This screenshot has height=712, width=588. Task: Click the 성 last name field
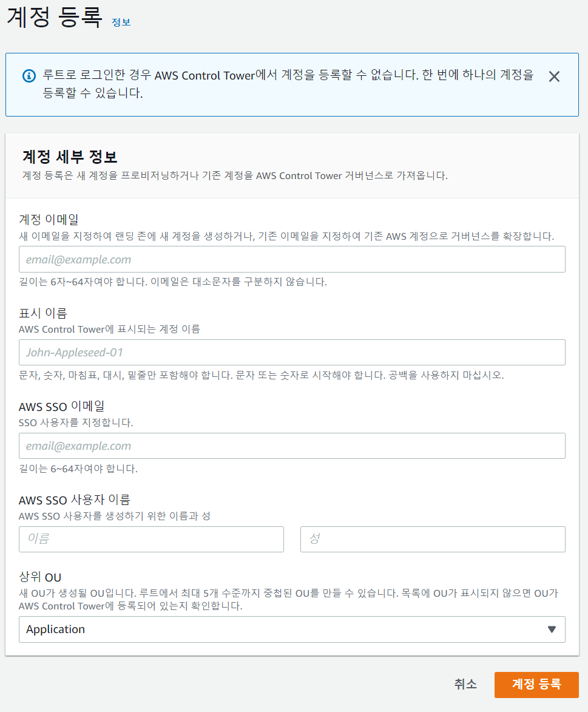point(433,539)
